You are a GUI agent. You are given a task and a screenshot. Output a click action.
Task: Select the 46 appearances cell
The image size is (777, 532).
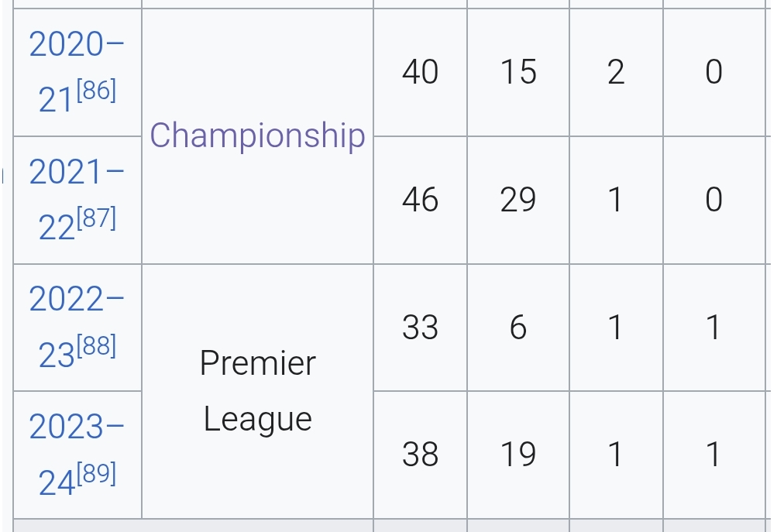(x=420, y=200)
